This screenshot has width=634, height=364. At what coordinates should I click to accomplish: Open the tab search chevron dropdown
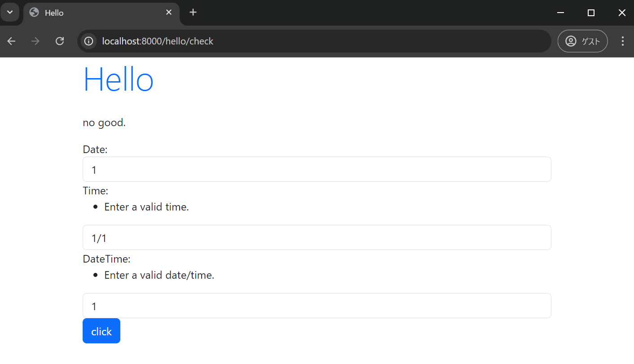coord(10,12)
